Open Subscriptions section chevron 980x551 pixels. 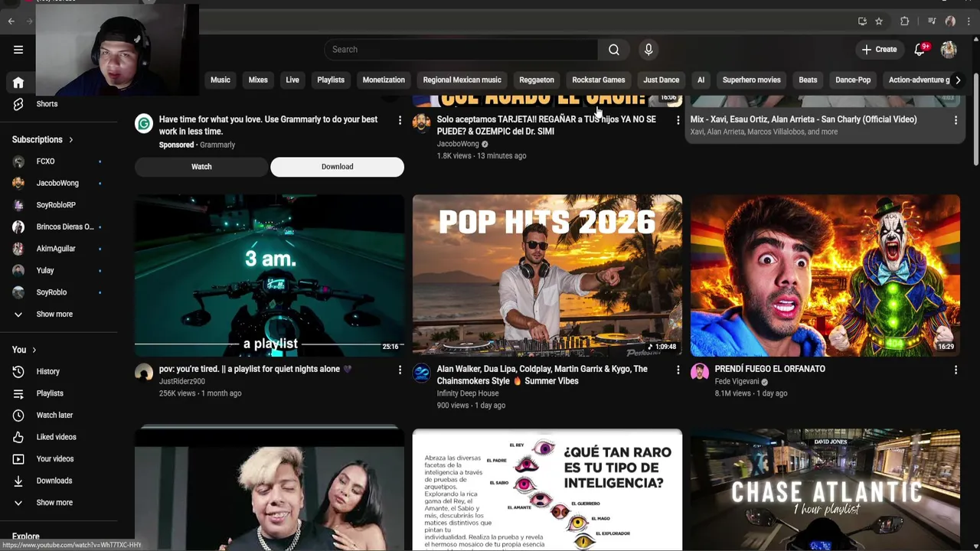pos(70,140)
